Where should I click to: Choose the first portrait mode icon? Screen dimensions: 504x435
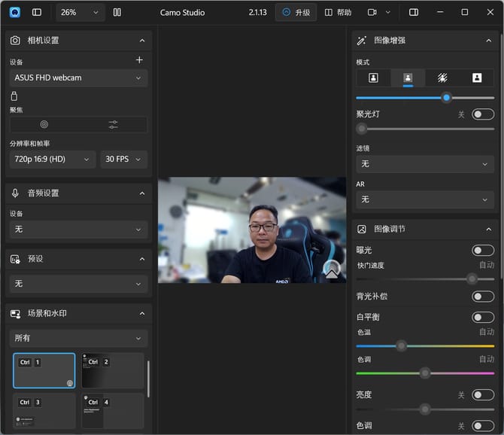373,78
